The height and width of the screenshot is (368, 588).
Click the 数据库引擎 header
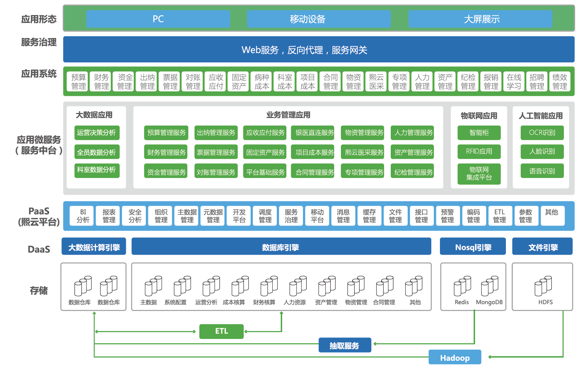[281, 246]
